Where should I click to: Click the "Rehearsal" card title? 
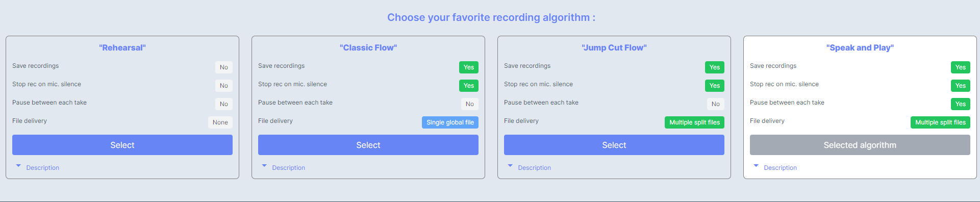122,47
